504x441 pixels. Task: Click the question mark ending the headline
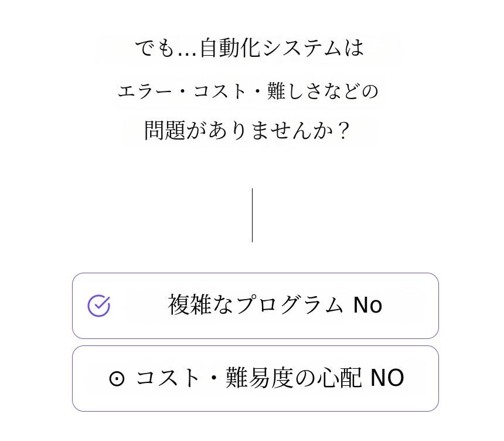tap(344, 130)
